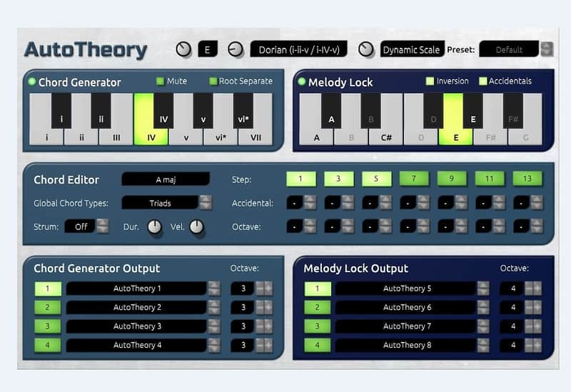
Task: Select Chord Generator Output slot 4
Action: [48, 345]
